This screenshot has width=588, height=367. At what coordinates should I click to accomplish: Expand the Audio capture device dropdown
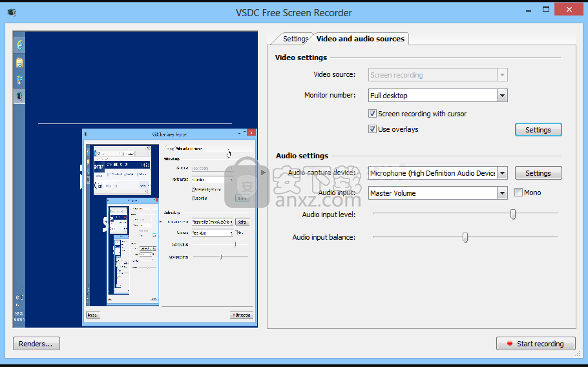pyautogui.click(x=502, y=173)
